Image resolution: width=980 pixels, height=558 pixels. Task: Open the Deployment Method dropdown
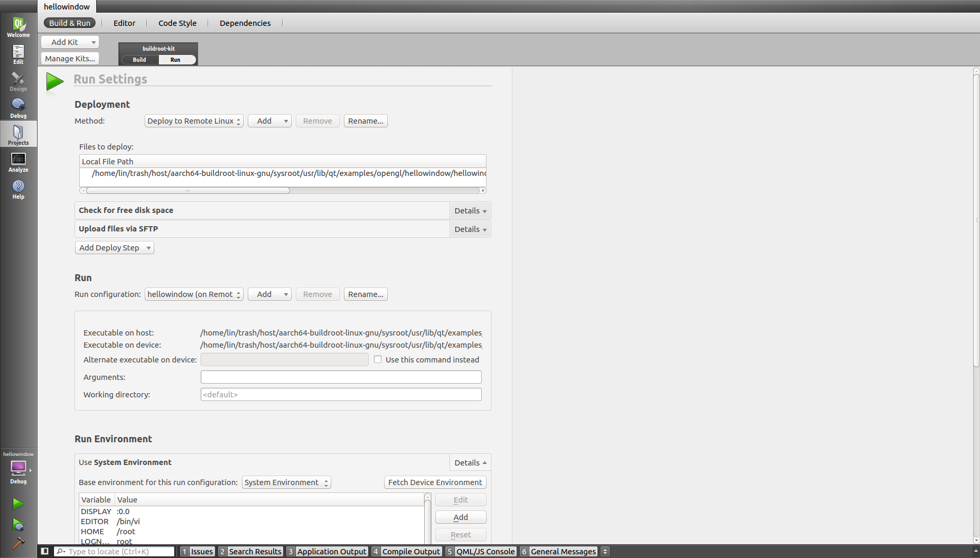193,121
